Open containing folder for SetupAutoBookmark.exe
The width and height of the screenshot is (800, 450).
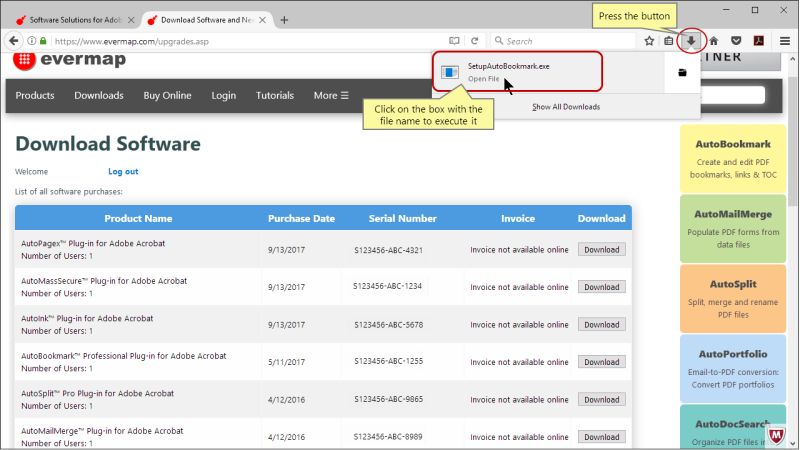click(x=682, y=72)
